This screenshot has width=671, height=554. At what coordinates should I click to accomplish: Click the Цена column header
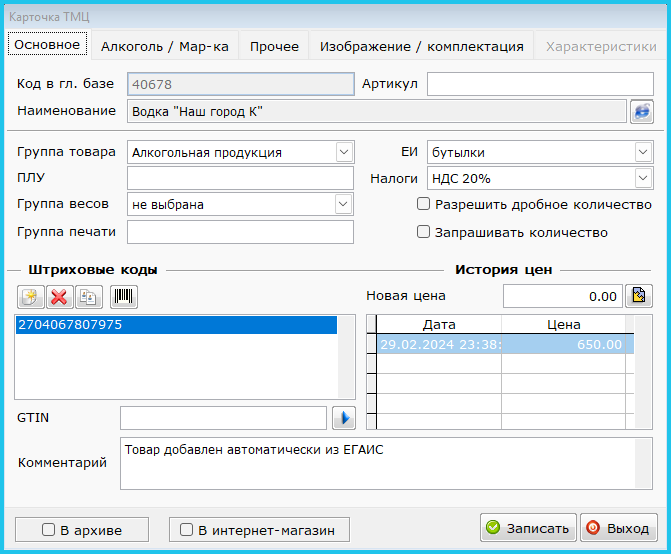tap(563, 324)
